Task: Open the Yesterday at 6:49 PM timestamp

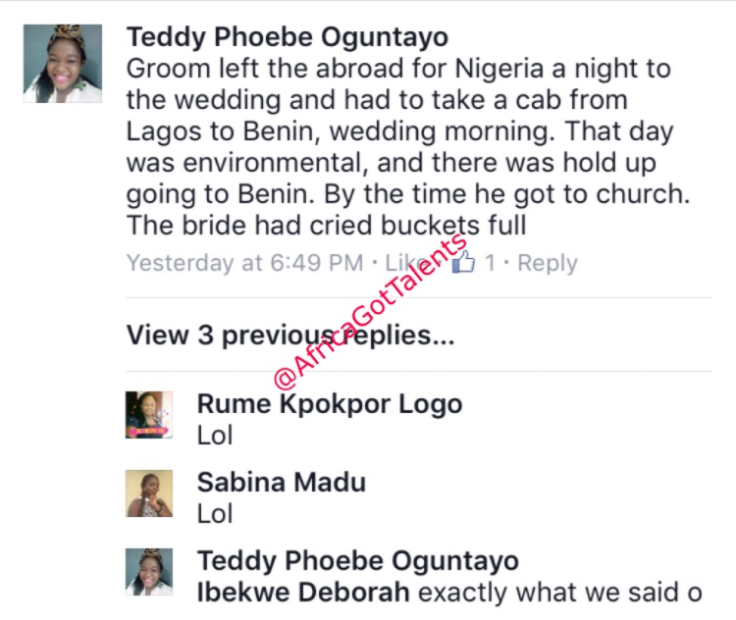Action: click(x=244, y=263)
